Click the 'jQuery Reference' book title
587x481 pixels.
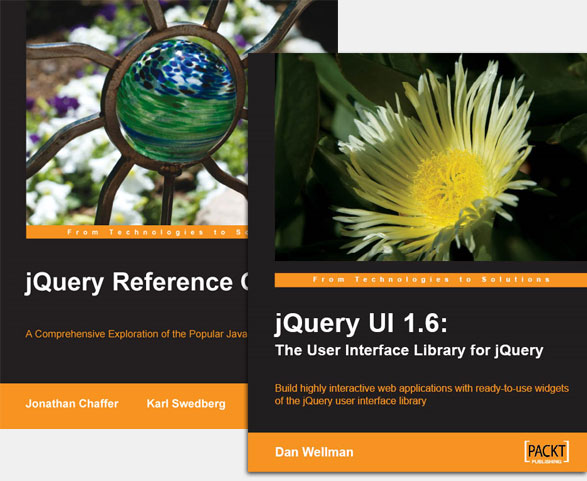coord(136,282)
